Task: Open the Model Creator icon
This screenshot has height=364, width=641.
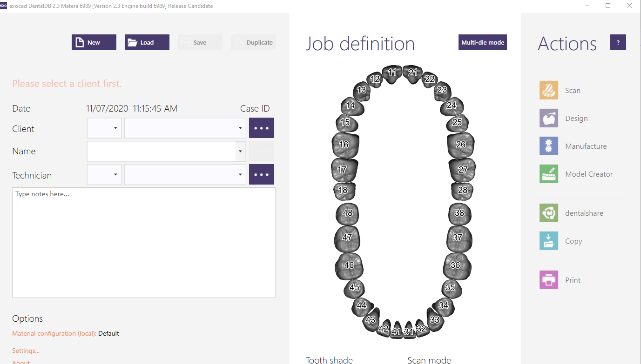Action: tap(549, 174)
